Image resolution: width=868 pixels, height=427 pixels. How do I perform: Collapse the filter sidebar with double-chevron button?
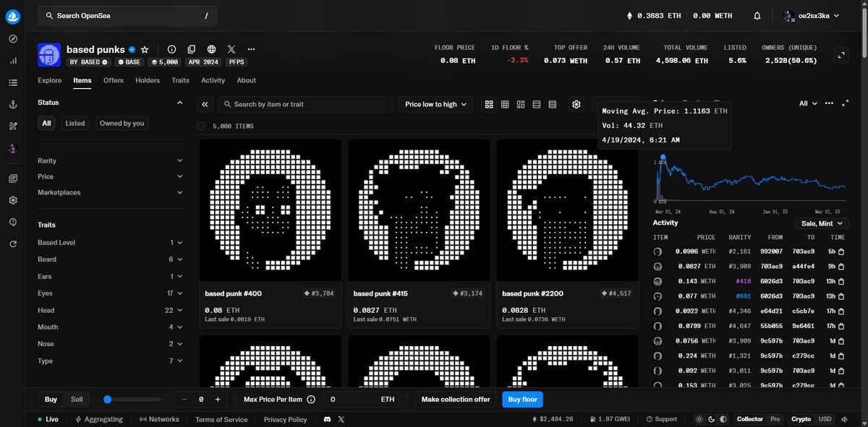pyautogui.click(x=205, y=105)
